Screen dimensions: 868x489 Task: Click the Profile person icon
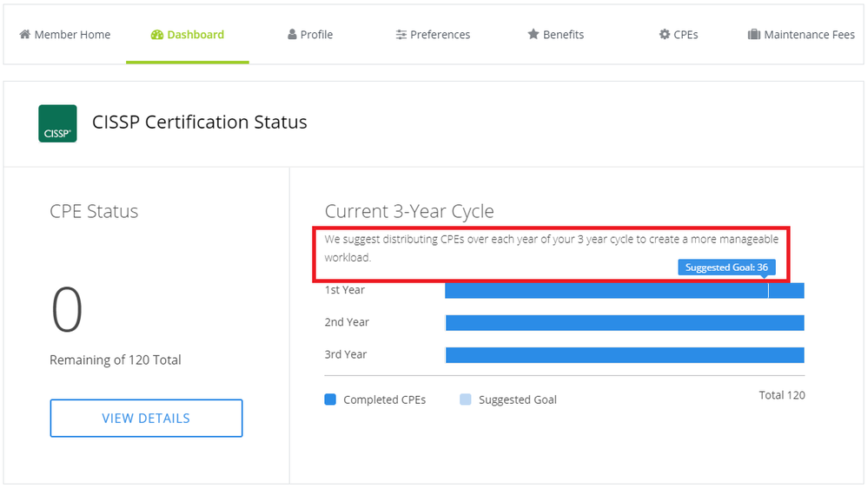pyautogui.click(x=292, y=35)
